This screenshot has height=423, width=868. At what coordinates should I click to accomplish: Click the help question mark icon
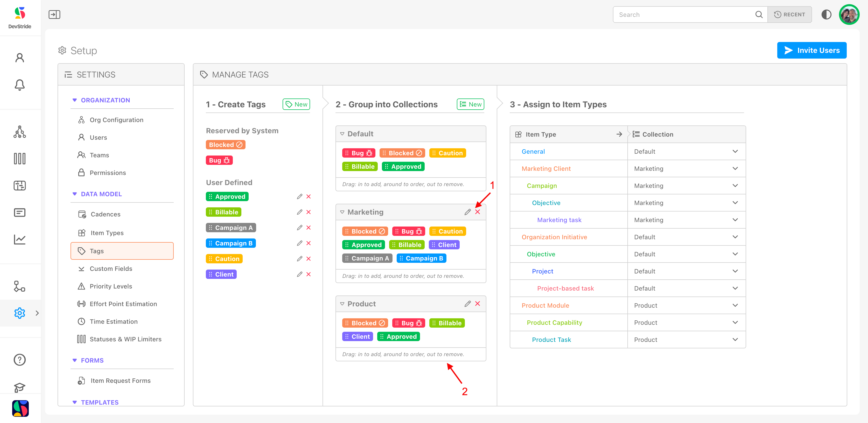(19, 360)
